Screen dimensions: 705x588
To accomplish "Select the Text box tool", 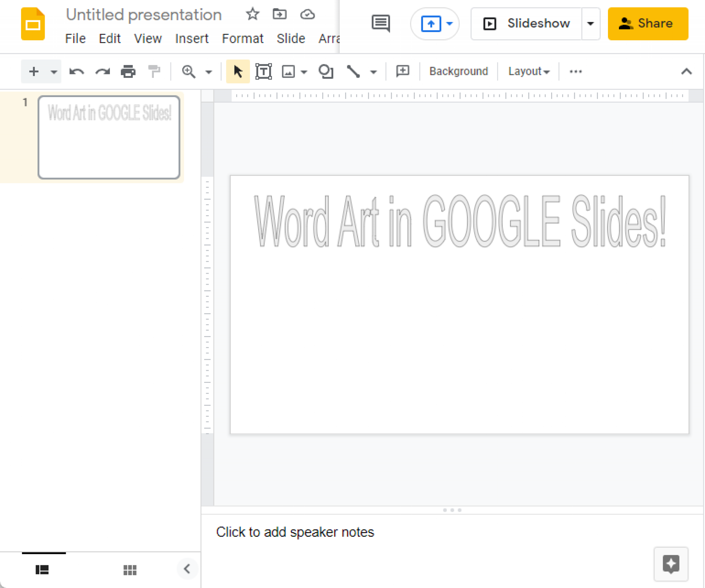I will [x=264, y=71].
